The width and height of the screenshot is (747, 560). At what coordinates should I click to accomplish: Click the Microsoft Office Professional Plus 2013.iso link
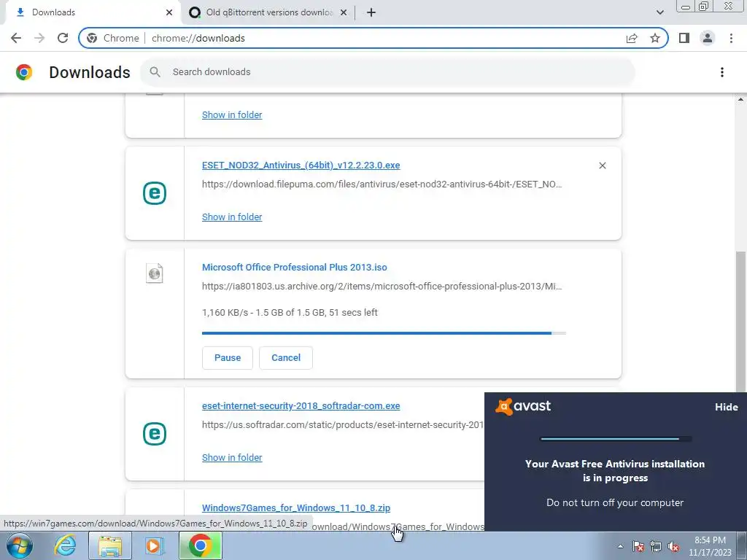[x=295, y=267]
